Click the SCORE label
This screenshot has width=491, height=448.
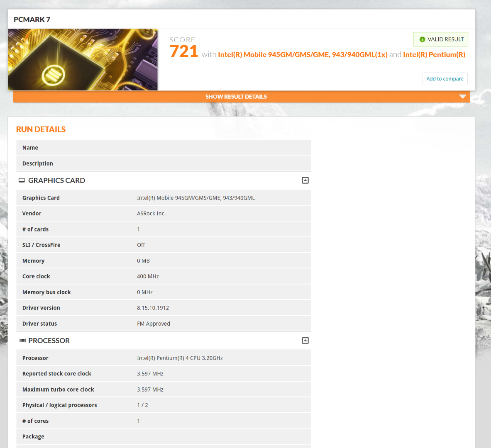click(x=182, y=40)
